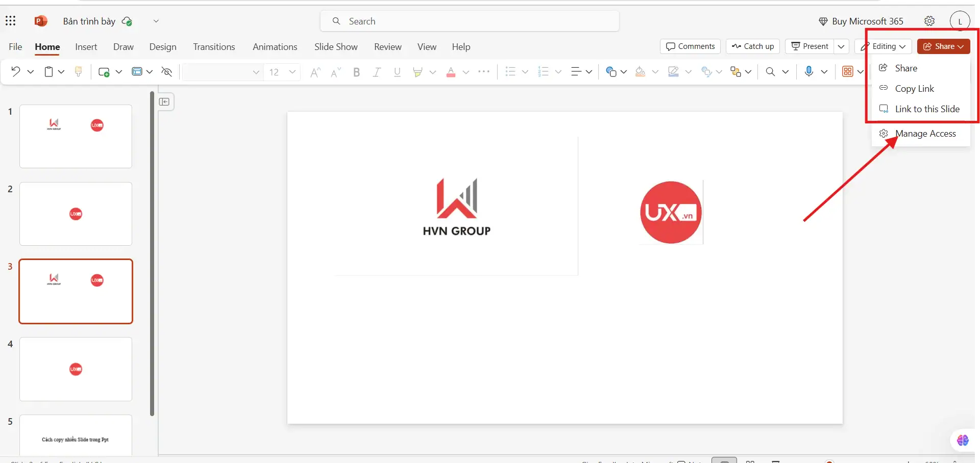Viewport: 980px width, 463px height.
Task: Click the Comments button
Action: [x=690, y=46]
